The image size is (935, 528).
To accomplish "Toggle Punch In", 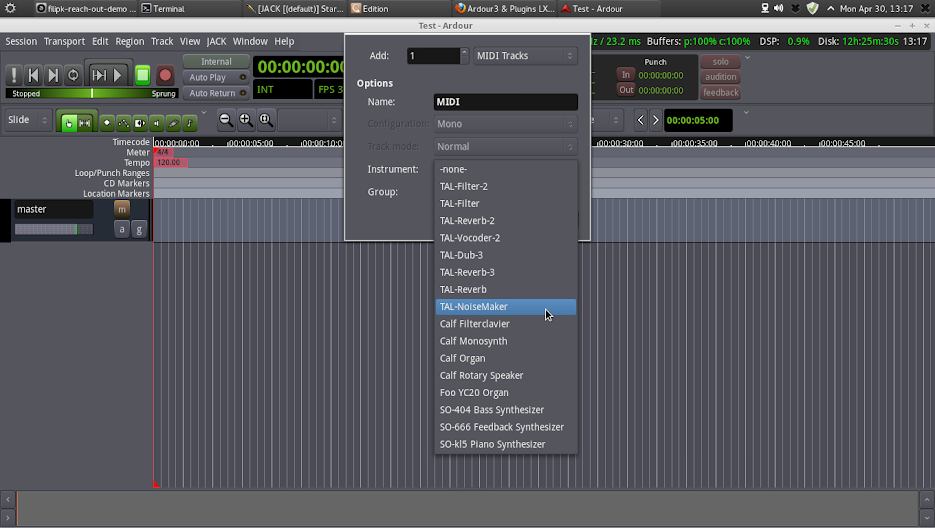I will pyautogui.click(x=626, y=75).
